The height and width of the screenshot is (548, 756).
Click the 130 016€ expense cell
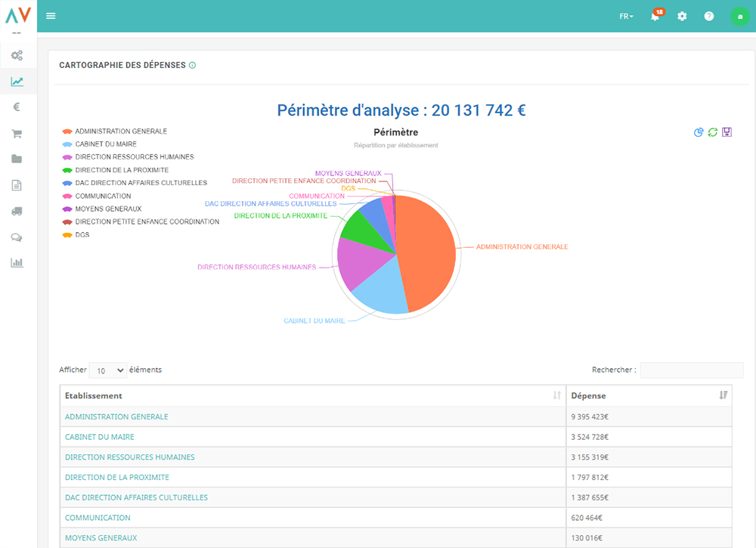pos(649,538)
